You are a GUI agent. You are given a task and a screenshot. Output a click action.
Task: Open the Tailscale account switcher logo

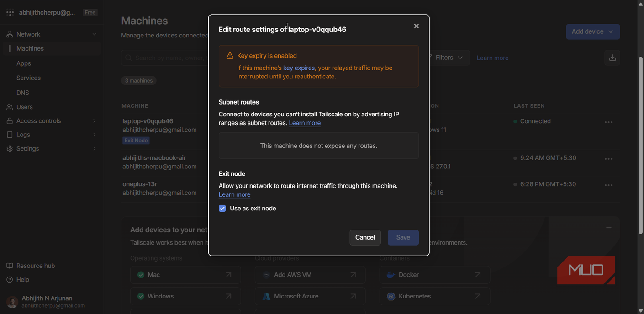point(10,13)
